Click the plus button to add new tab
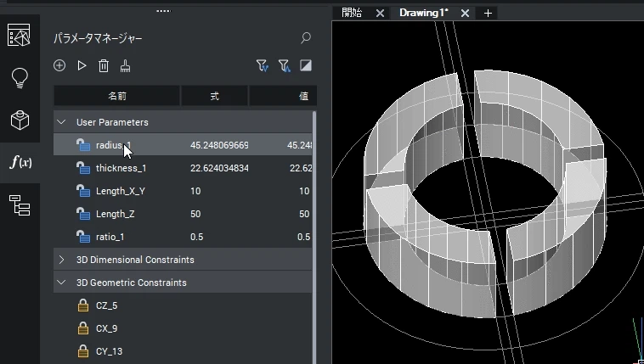644x364 pixels. point(488,13)
